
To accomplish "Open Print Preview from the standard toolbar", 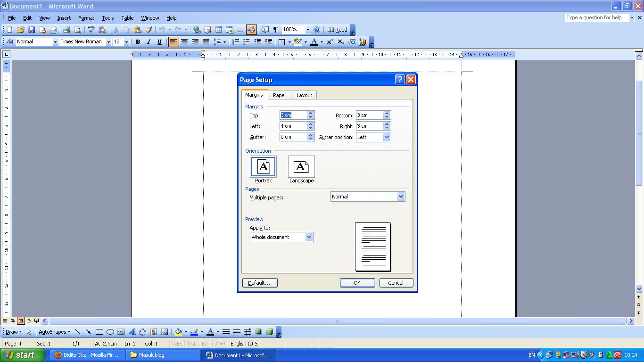I will coord(78,30).
